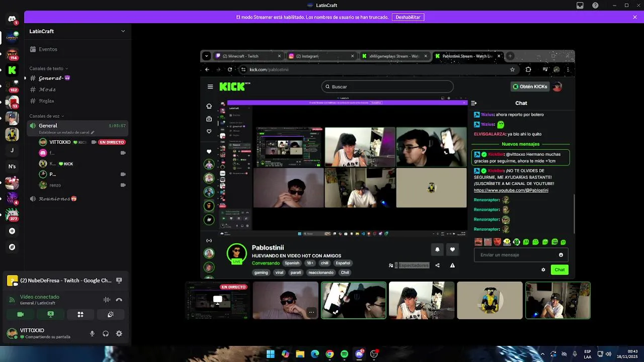Image resolution: width=644 pixels, height=362 pixels.
Task: Open YouTube Pablostinii link in chat
Action: click(511, 191)
